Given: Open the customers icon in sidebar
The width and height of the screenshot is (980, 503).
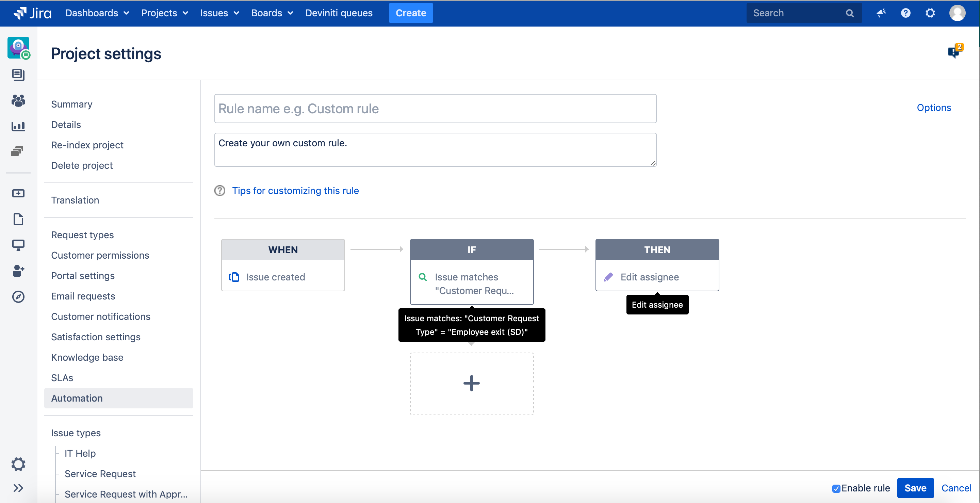Looking at the screenshot, I should pyautogui.click(x=18, y=100).
